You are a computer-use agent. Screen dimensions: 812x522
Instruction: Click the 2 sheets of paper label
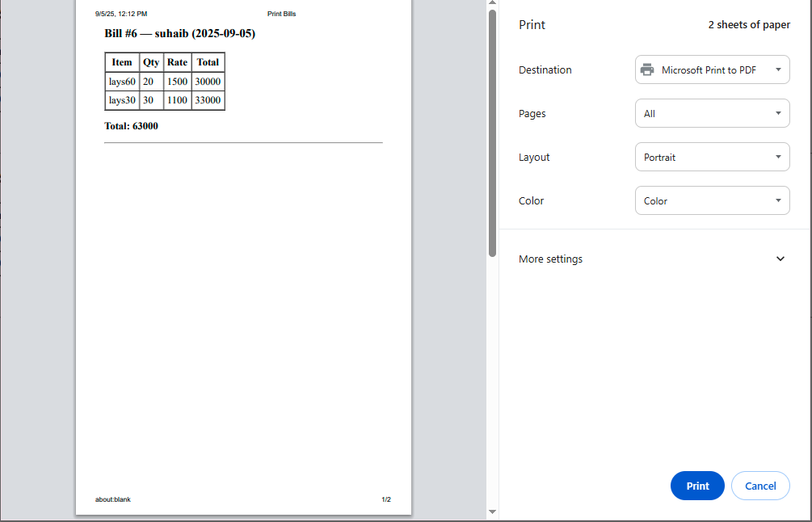click(749, 24)
